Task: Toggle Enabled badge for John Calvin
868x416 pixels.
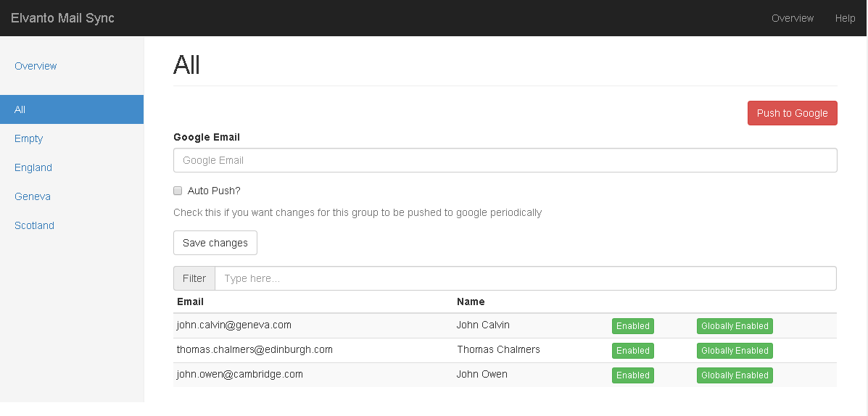Action: pyautogui.click(x=632, y=326)
